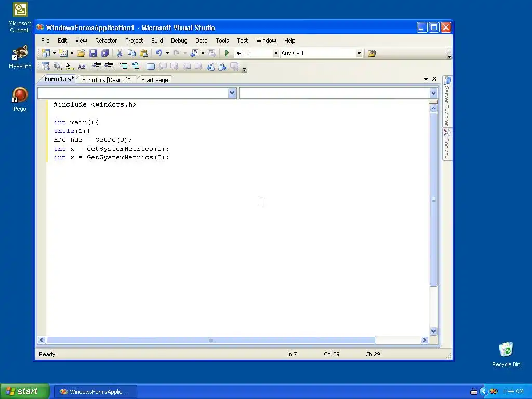Uncomment the selected lines
Screen dimensions: 532x399
click(136, 66)
